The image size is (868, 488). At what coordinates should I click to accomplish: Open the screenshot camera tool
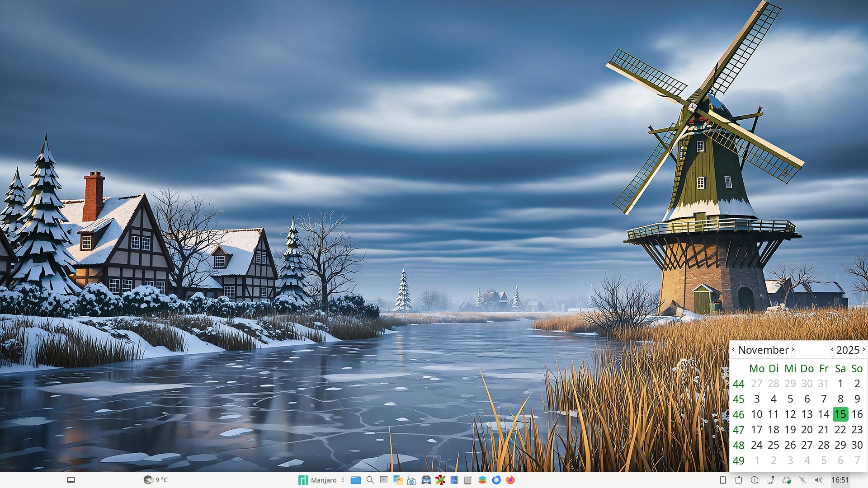pos(412,480)
